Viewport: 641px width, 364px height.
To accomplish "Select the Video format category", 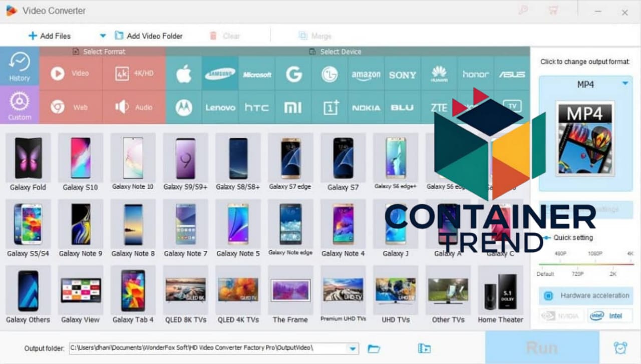I will point(71,73).
